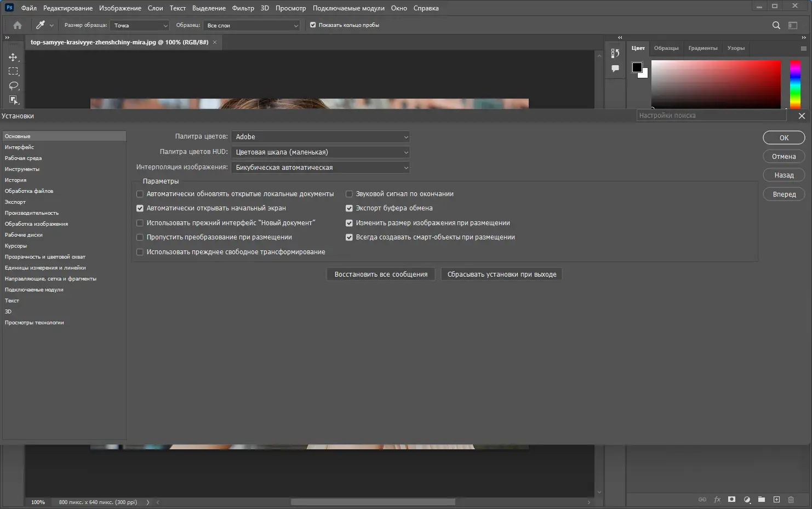Open the HUD color picker dropdown
Viewport: 812px width, 509px height.
(x=321, y=152)
